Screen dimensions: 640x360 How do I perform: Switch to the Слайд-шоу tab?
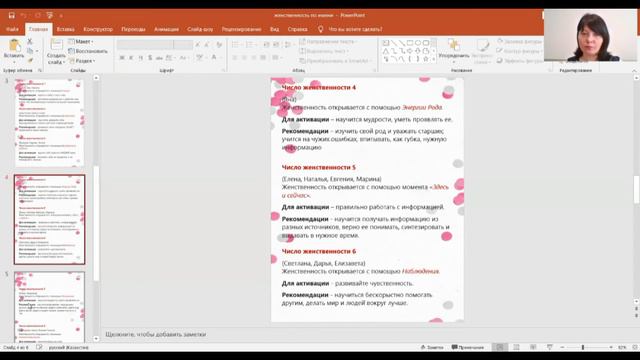click(200, 29)
